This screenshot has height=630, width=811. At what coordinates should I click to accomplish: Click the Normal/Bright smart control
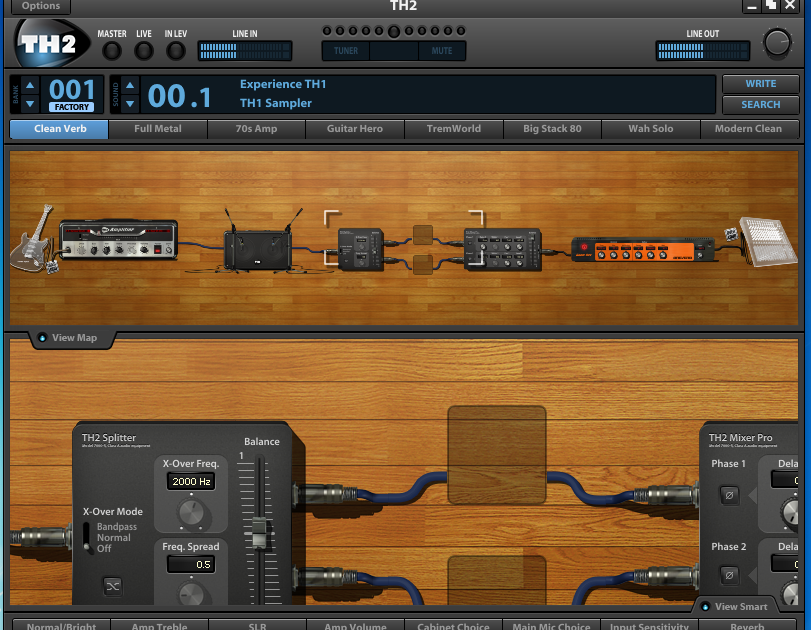(x=61, y=625)
